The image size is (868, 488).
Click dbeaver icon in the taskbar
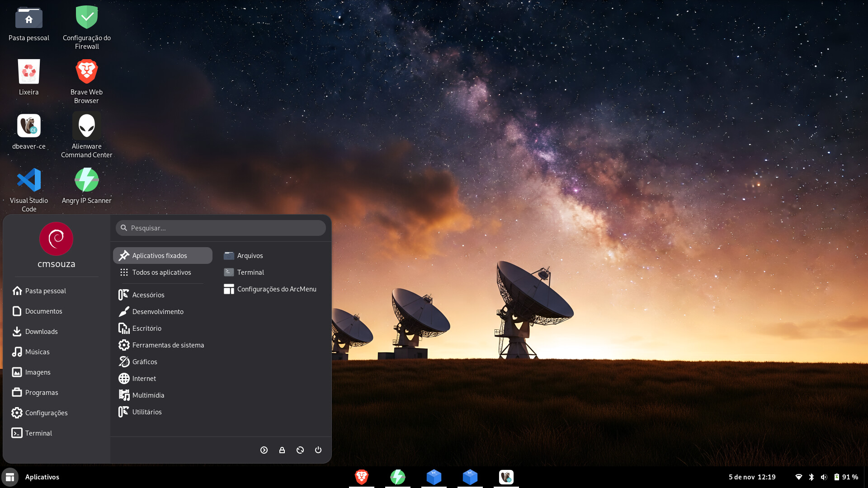pos(506,477)
